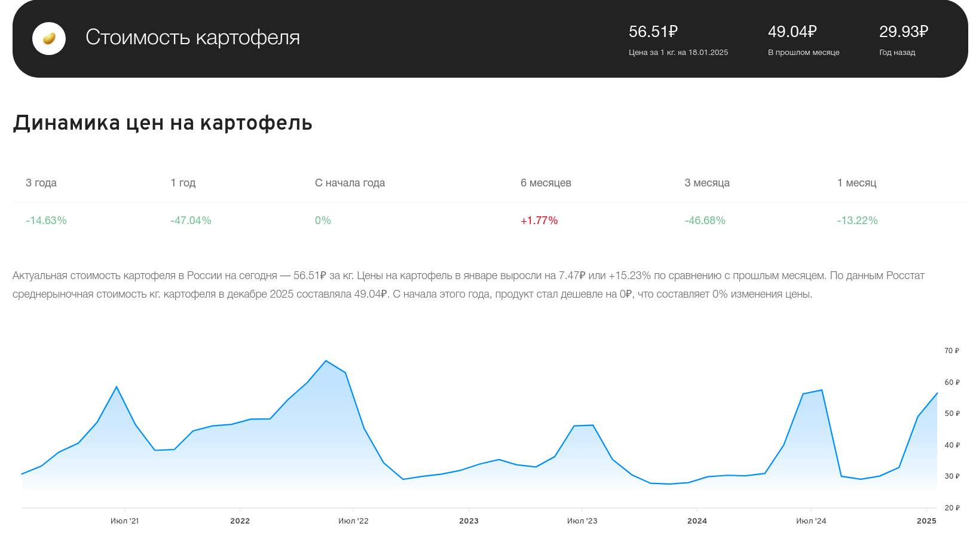The width and height of the screenshot is (979, 560).
Task: Click the '60 ₽' price axis label
Action: (x=952, y=382)
